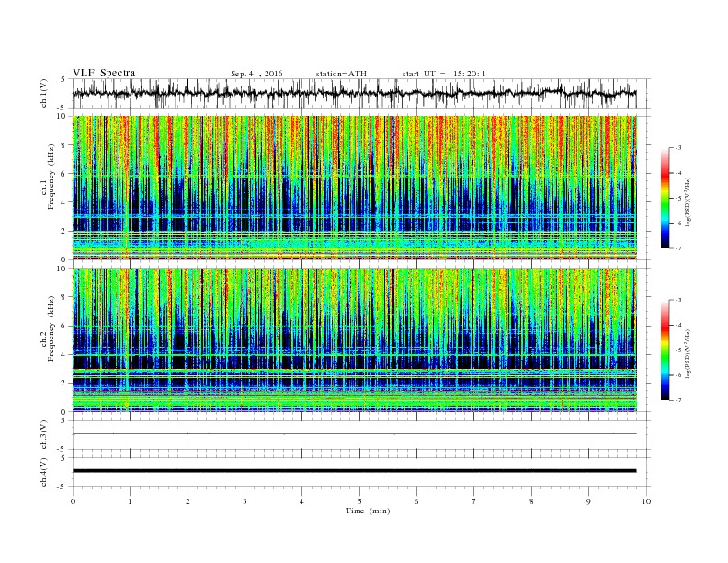
Task: Click time axis tick label "3"
Action: click(x=245, y=501)
